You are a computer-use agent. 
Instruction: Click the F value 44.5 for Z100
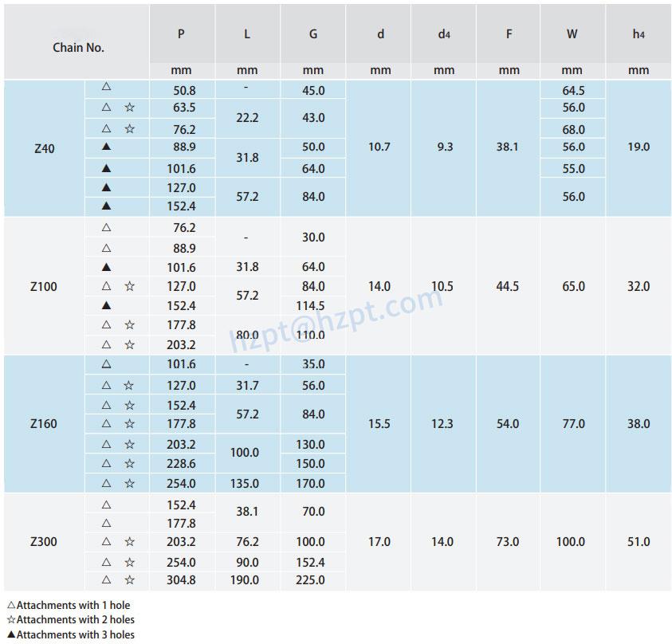pyautogui.click(x=508, y=286)
